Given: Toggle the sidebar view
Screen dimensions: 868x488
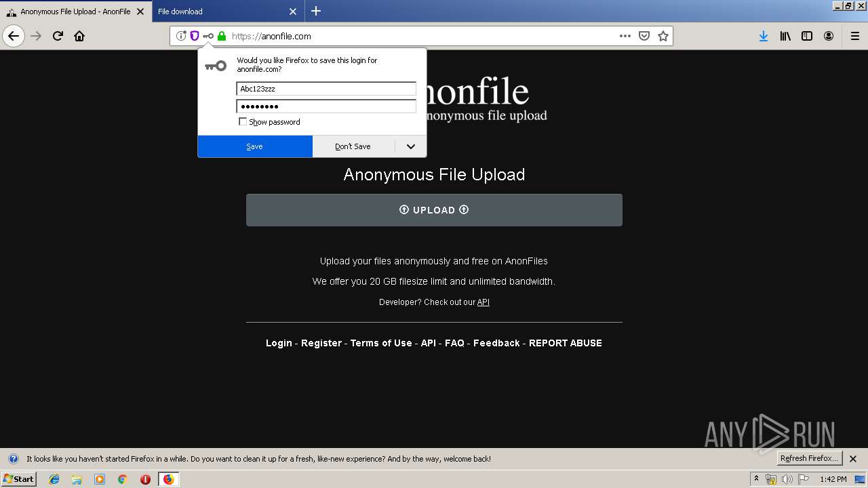Looking at the screenshot, I should (x=807, y=36).
